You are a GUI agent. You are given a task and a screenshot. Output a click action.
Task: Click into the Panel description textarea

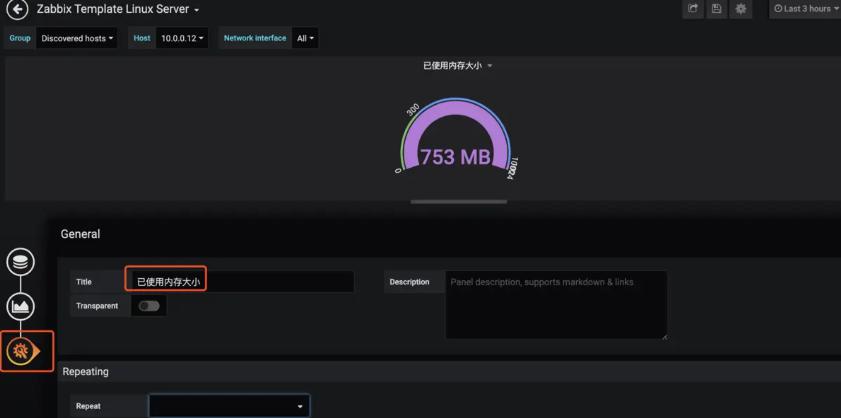click(x=556, y=304)
